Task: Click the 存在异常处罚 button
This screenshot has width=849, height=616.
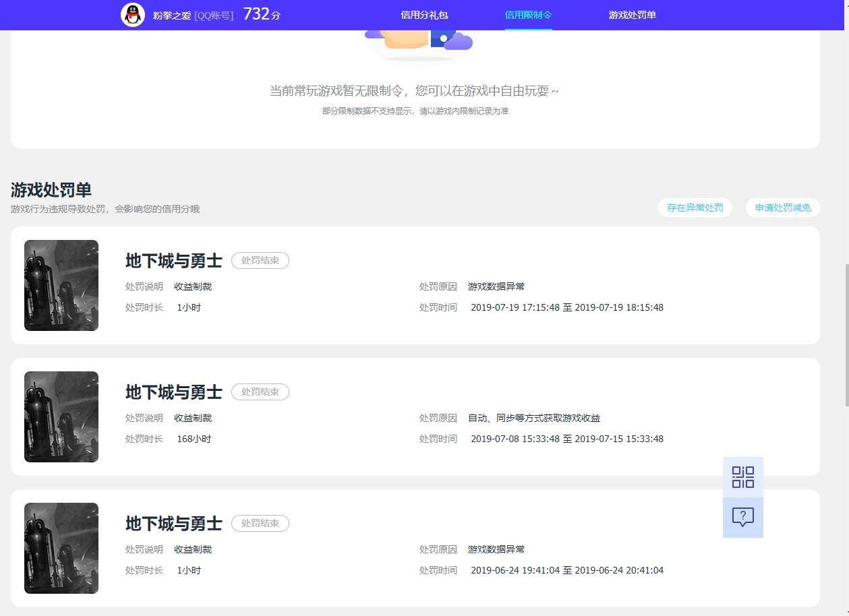Action: [695, 208]
